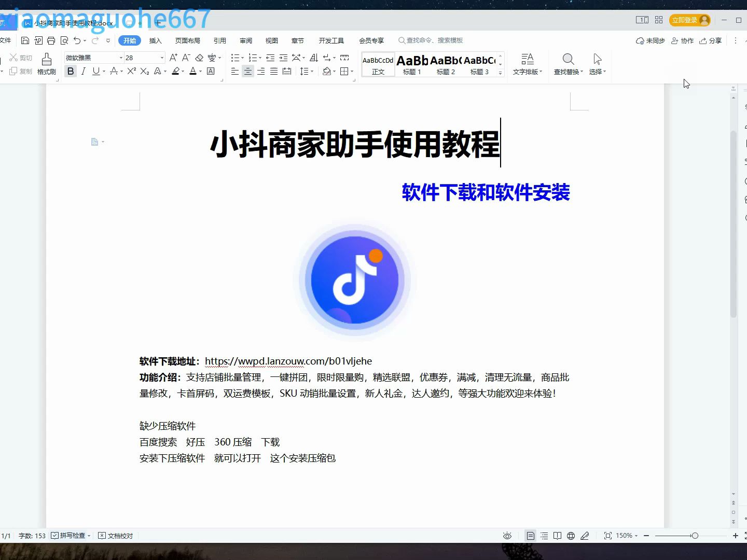Image resolution: width=747 pixels, height=560 pixels.
Task: Open the 页面布局 ribbon tab
Action: (187, 40)
